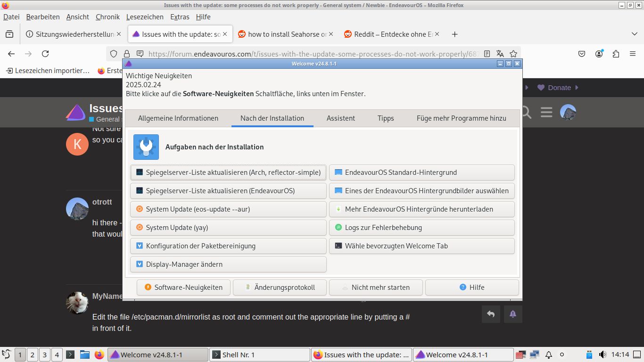The image size is (644, 362).
Task: Click Display-Manager ändern
Action: (229, 264)
